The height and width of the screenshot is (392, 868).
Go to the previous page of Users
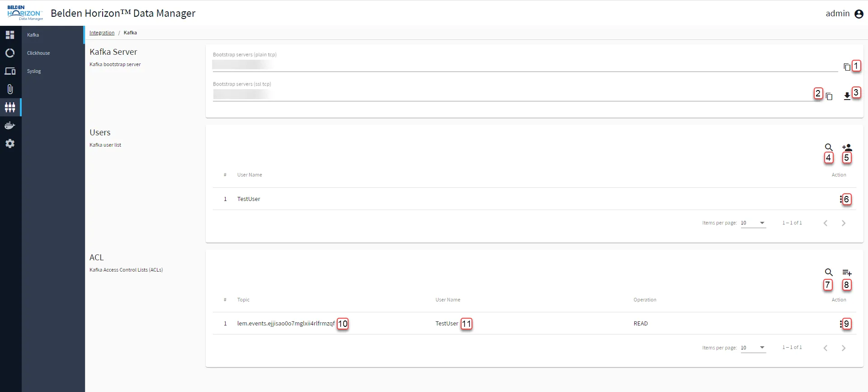pos(826,223)
